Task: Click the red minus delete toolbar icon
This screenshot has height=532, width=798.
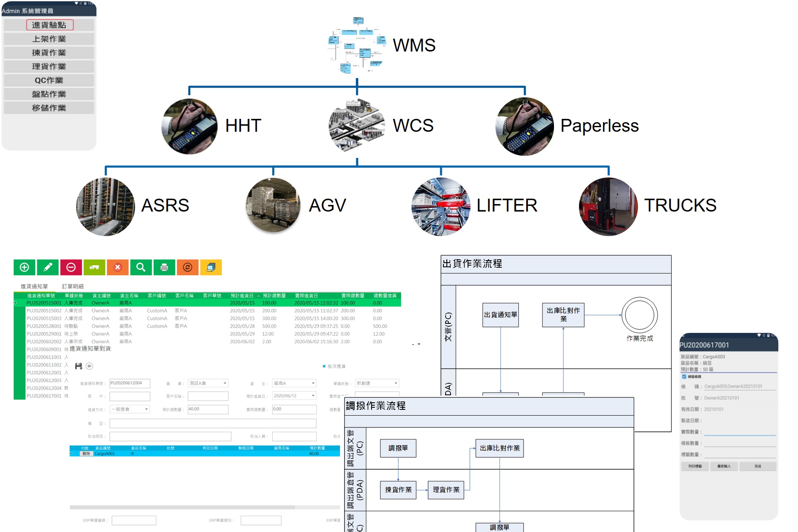Action: point(71,267)
